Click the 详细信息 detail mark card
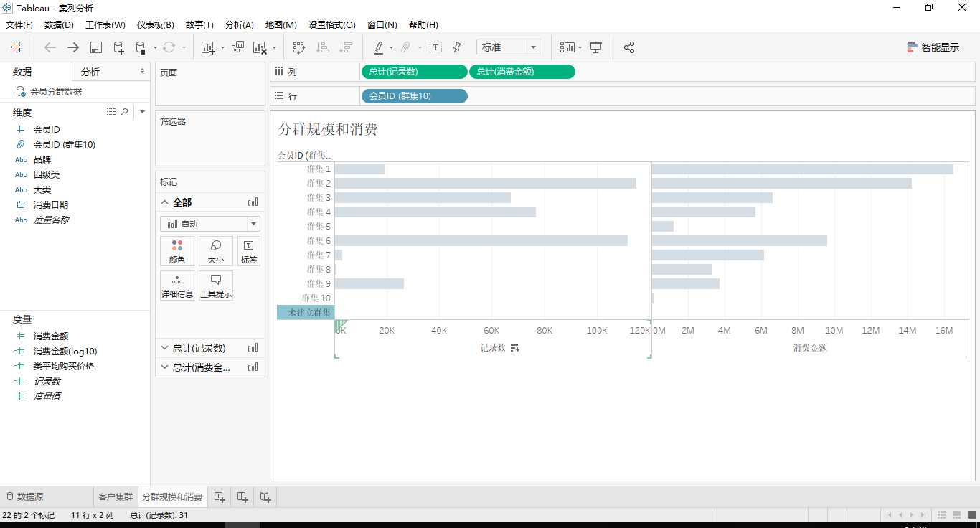This screenshot has width=980, height=528. (177, 286)
